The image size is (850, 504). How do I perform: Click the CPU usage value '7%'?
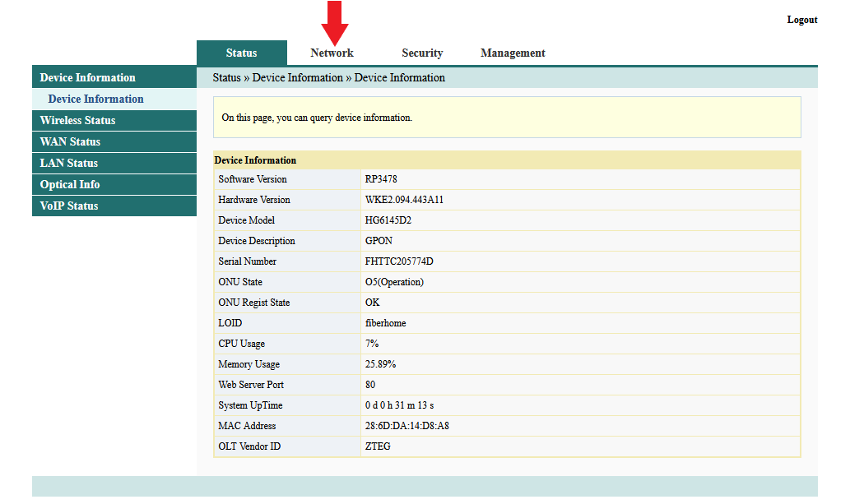[372, 344]
